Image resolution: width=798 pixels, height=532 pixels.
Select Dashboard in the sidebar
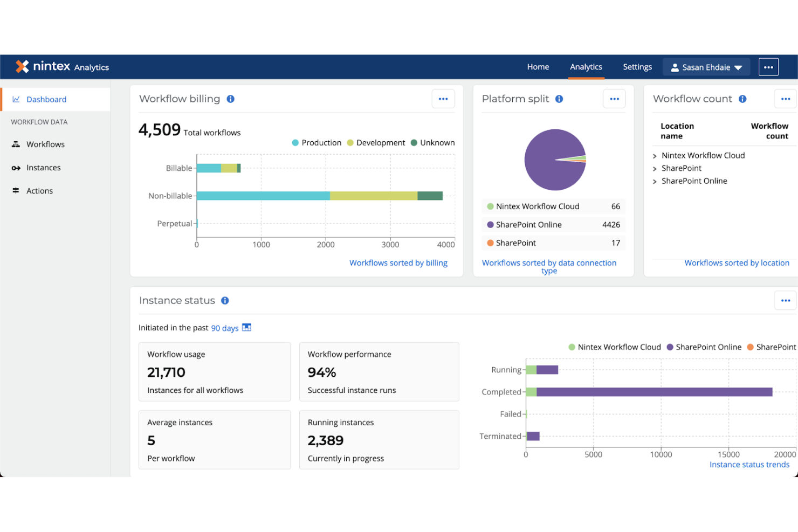click(x=56, y=99)
